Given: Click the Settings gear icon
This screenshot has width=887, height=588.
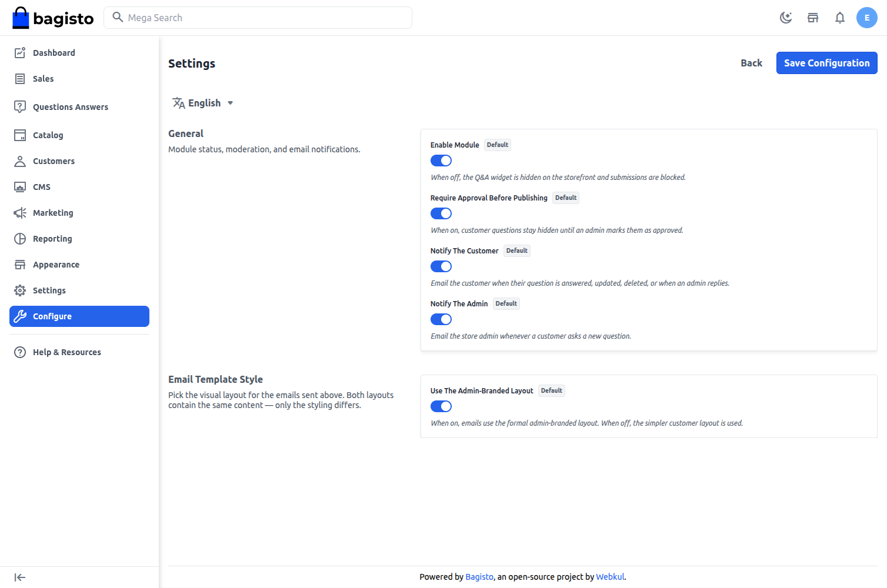Looking at the screenshot, I should point(20,290).
